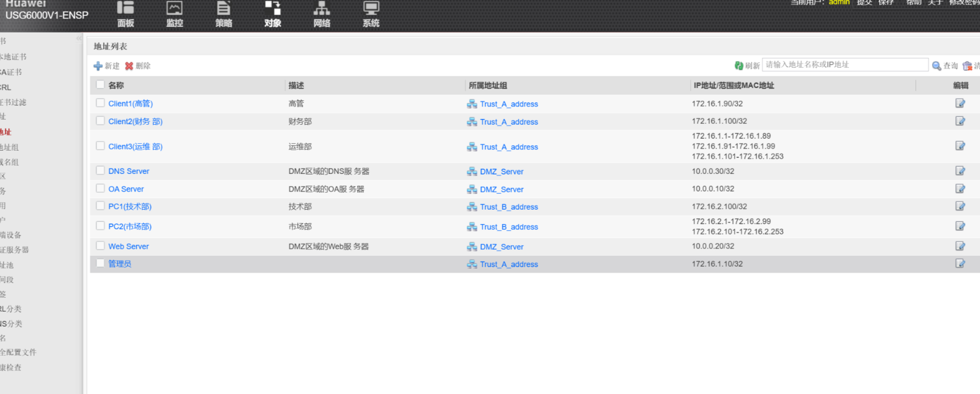Check the Client3(运维部) row checkbox

click(x=100, y=146)
